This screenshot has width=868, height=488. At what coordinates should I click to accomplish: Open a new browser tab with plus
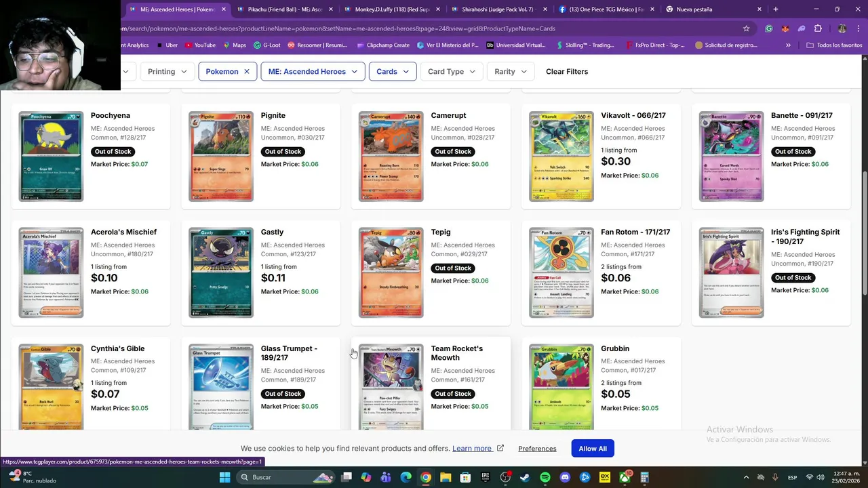click(776, 9)
